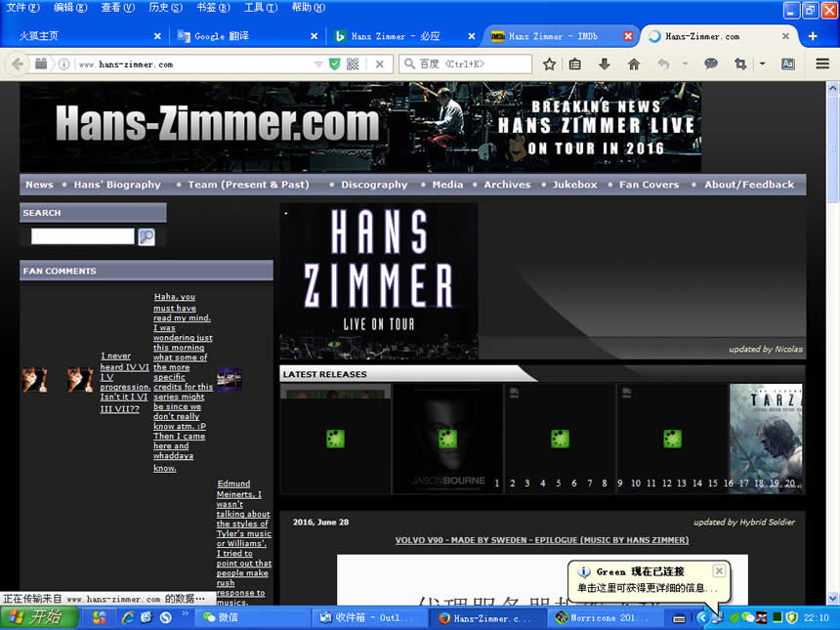Open the News site menu link
Viewport: 840px width, 630px height.
39,185
